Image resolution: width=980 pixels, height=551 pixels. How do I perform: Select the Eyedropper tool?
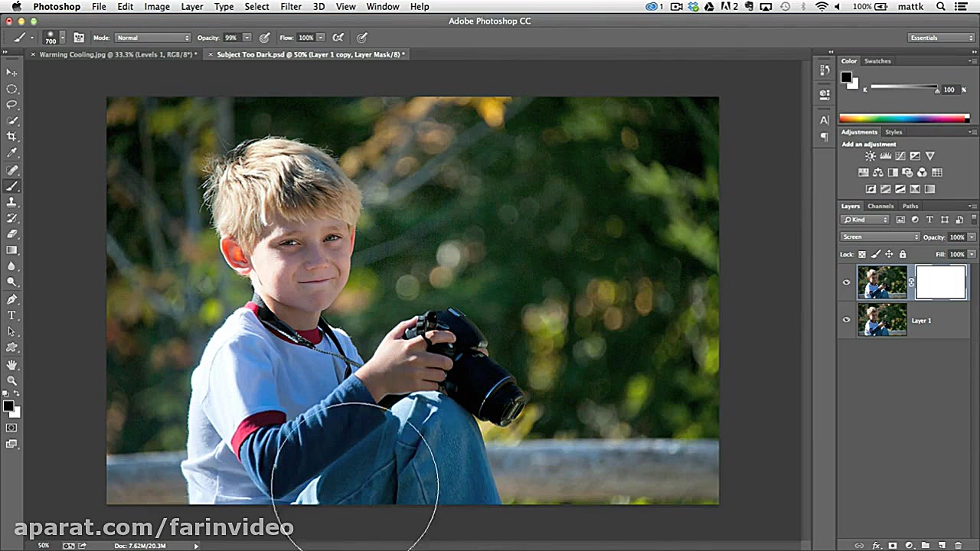point(11,153)
